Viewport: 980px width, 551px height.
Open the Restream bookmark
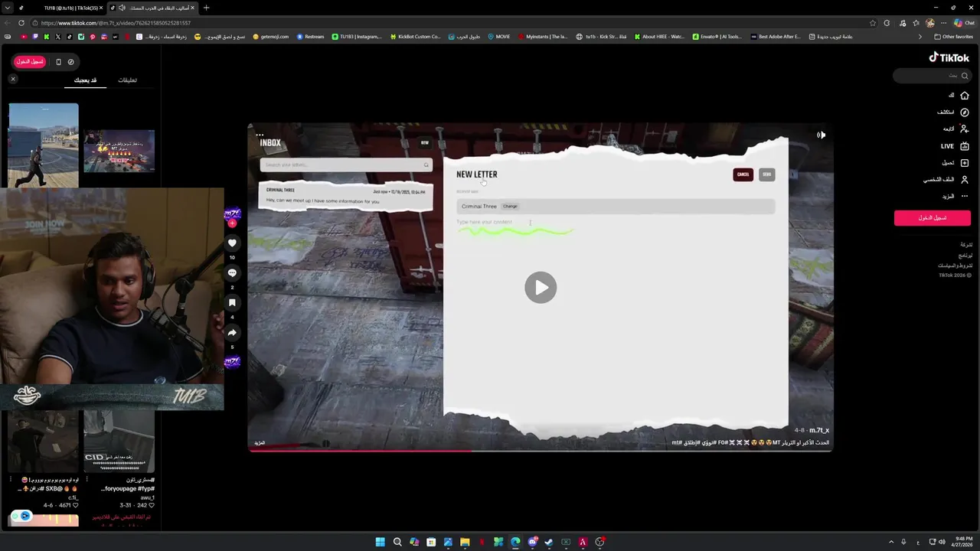(310, 37)
